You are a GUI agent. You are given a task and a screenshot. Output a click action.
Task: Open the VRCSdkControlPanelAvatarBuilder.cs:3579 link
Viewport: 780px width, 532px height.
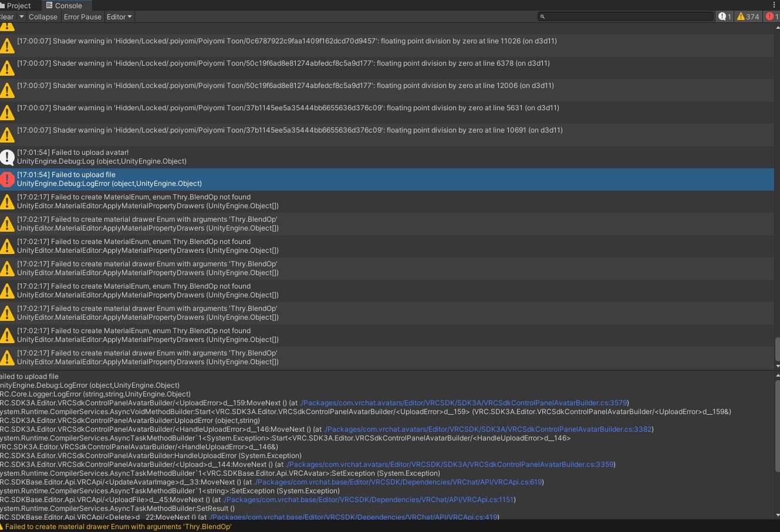(x=464, y=403)
